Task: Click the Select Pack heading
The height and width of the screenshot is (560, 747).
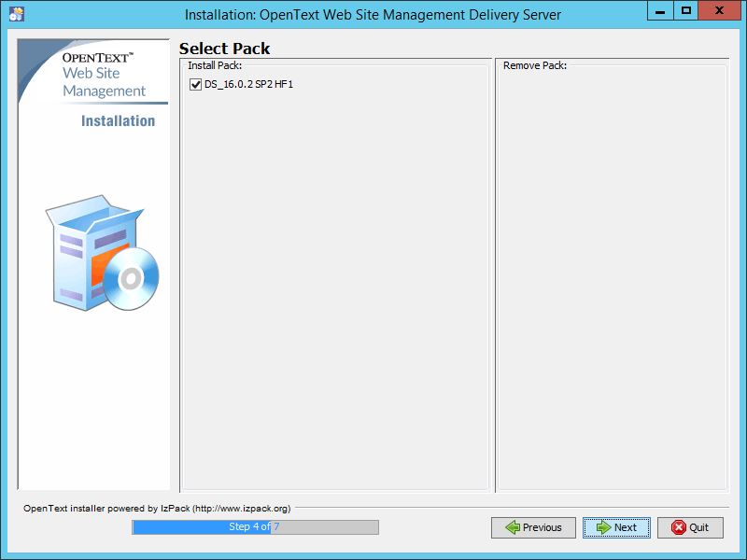Action: [x=224, y=49]
